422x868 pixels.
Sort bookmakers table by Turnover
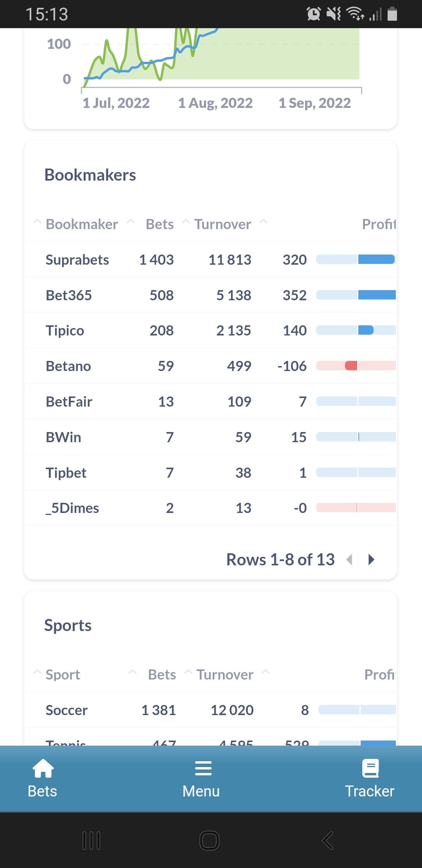tap(223, 224)
